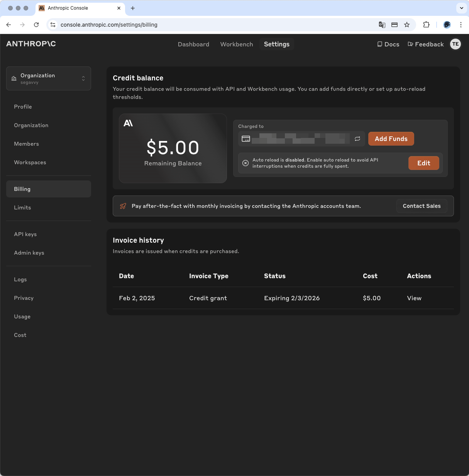Viewport: 469px width, 476px height.
Task: Click the organization building icon
Action: click(14, 78)
